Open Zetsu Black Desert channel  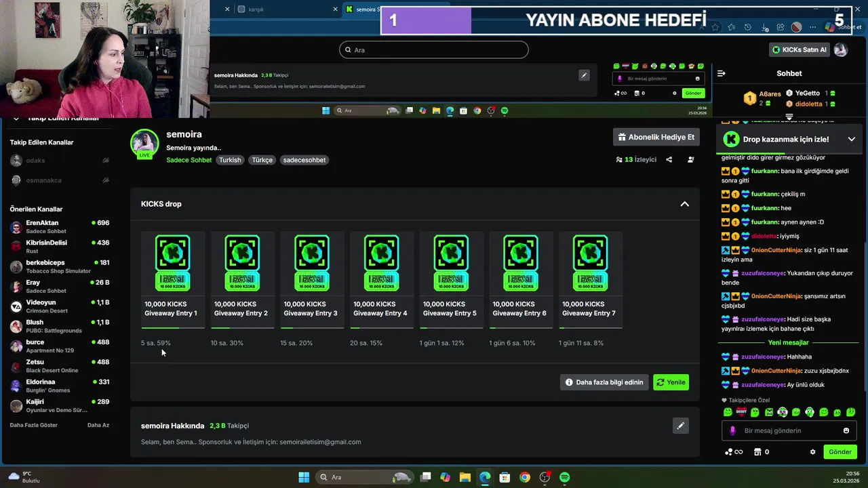pos(60,366)
